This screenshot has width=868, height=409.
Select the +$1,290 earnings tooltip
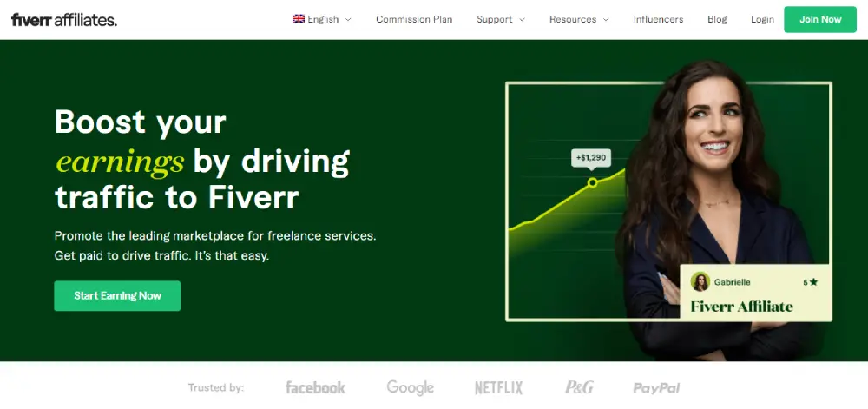click(x=591, y=158)
